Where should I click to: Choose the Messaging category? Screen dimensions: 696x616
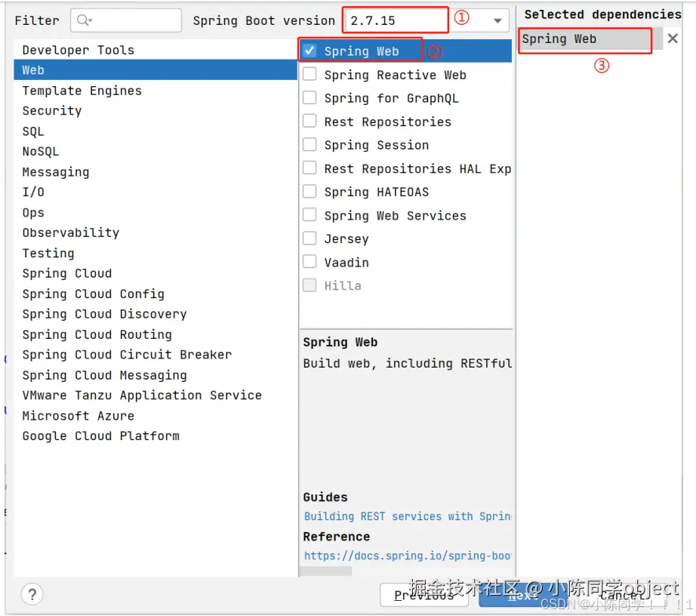point(156,172)
